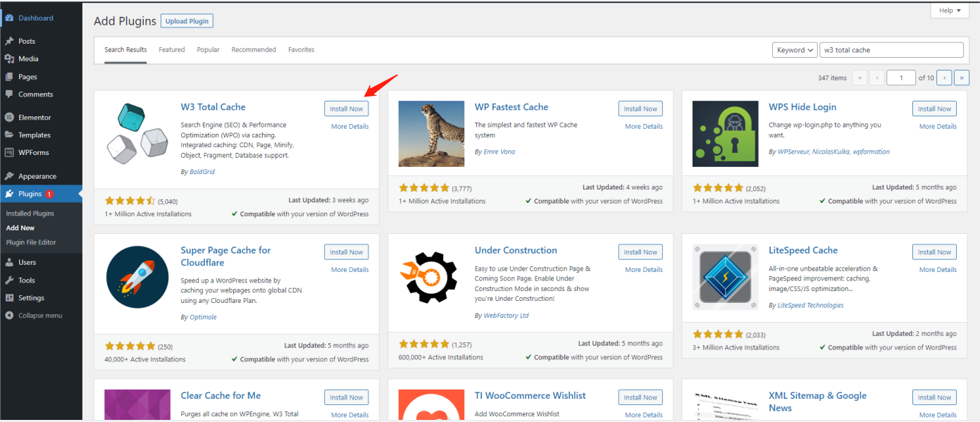980x422 pixels.
Task: Click the current page number field
Action: [901, 77]
